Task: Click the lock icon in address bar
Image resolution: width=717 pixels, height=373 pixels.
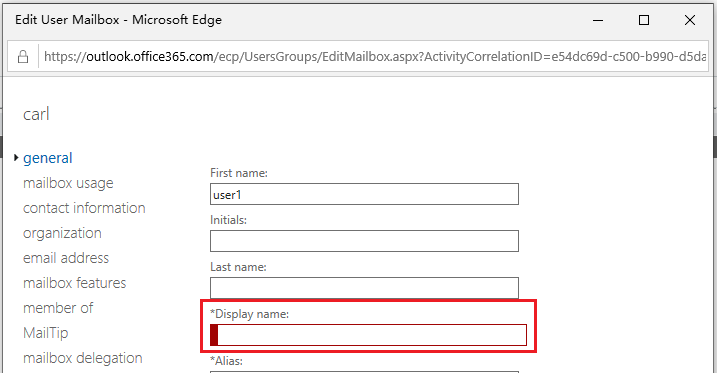Action: point(23,57)
